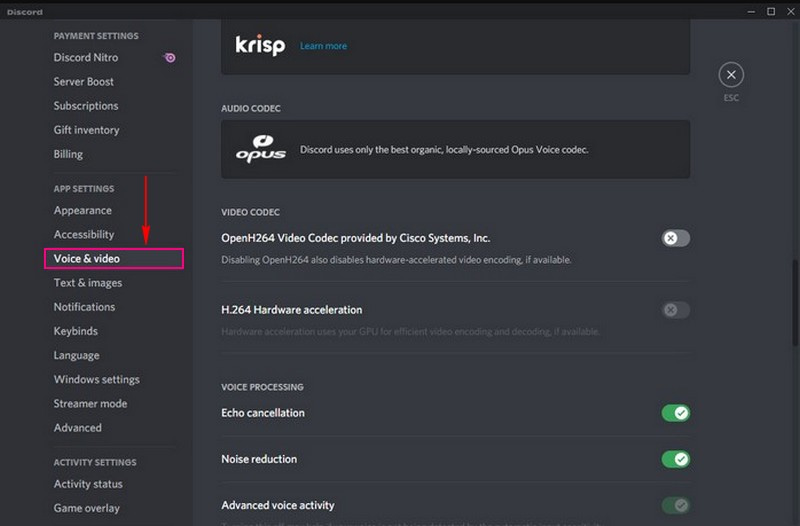Open Keybinds settings page
800x526 pixels.
click(79, 331)
